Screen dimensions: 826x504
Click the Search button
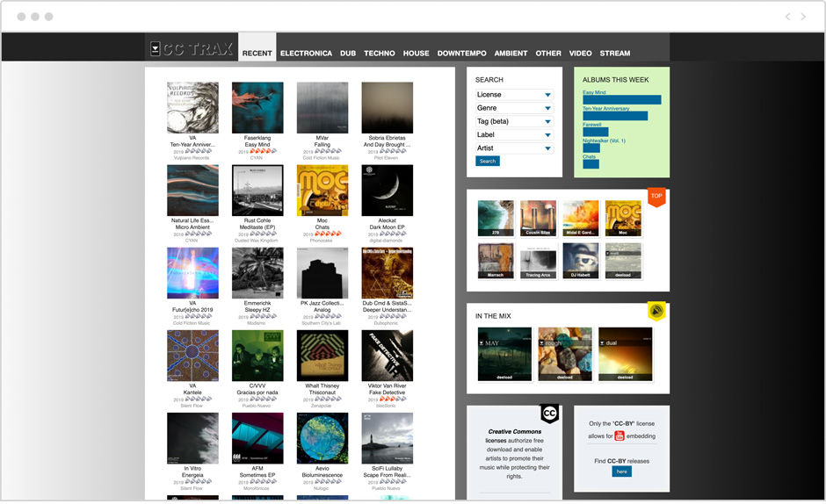tap(488, 162)
